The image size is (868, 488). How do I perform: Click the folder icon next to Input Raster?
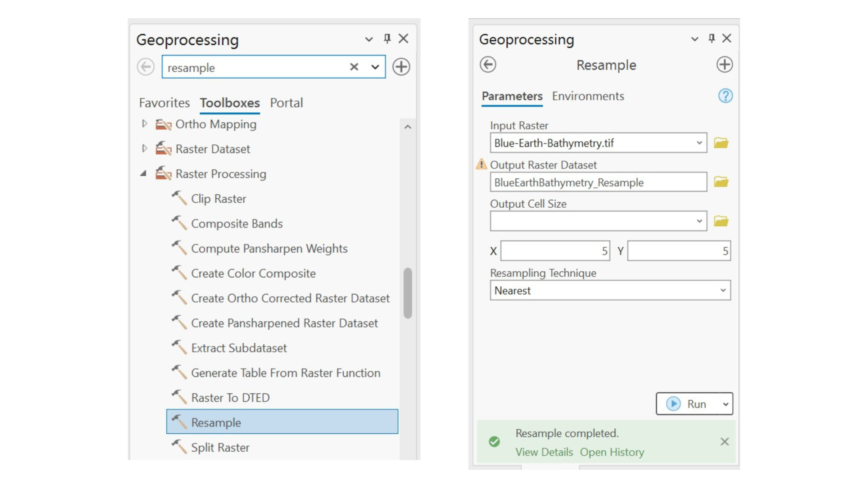coord(721,143)
